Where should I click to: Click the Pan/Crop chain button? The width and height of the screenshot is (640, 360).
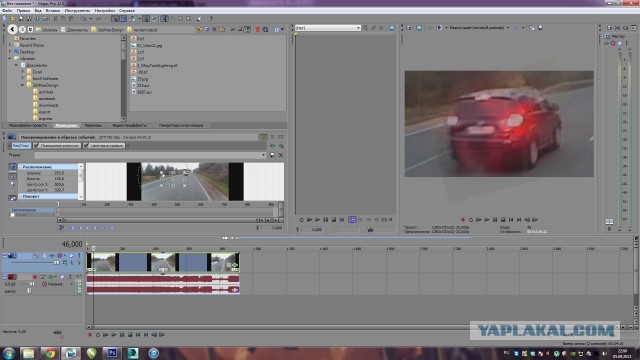coord(21,145)
